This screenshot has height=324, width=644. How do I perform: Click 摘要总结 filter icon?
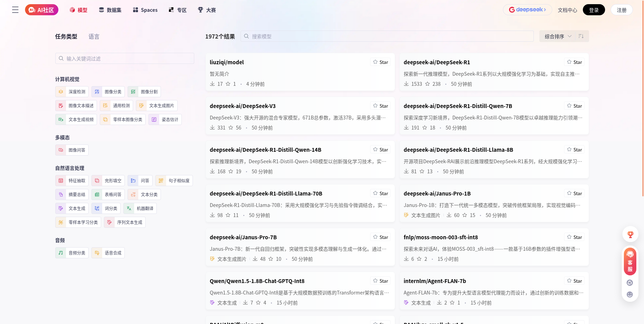tap(61, 194)
